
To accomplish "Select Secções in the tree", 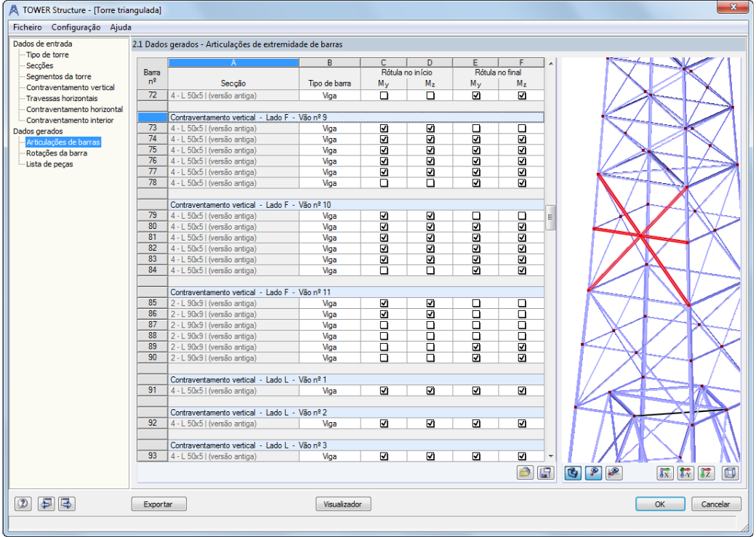I will click(39, 65).
